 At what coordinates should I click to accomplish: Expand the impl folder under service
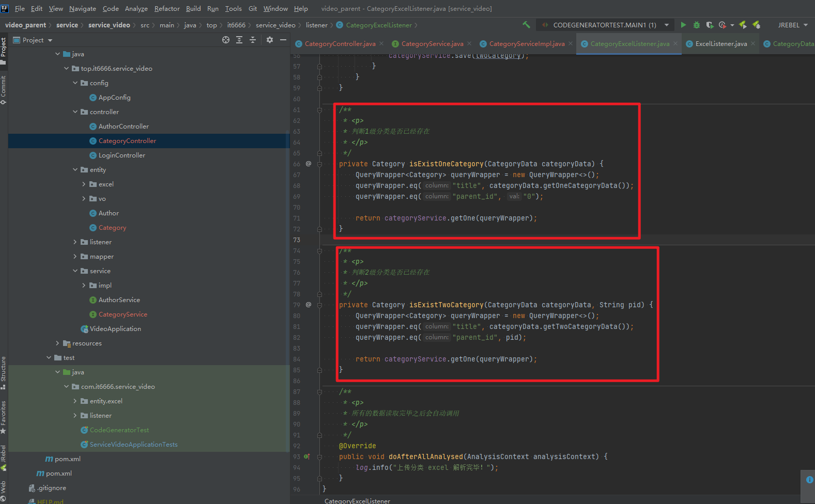click(x=84, y=285)
